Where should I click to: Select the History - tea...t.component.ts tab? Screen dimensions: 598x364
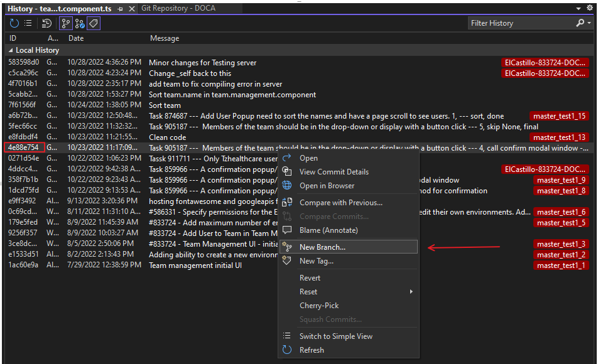pos(60,8)
